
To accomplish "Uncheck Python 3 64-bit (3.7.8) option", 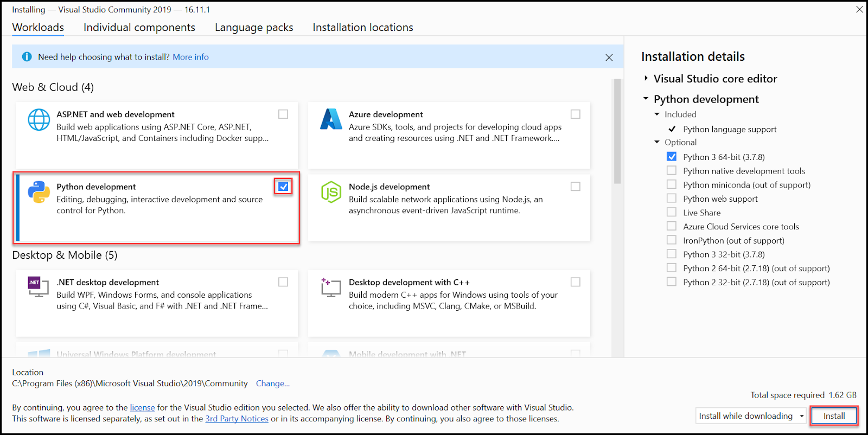I will click(672, 157).
